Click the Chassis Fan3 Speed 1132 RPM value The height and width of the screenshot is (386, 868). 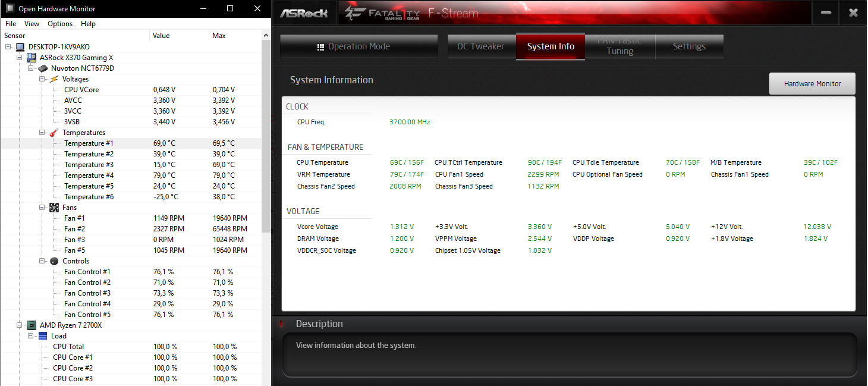coord(543,186)
